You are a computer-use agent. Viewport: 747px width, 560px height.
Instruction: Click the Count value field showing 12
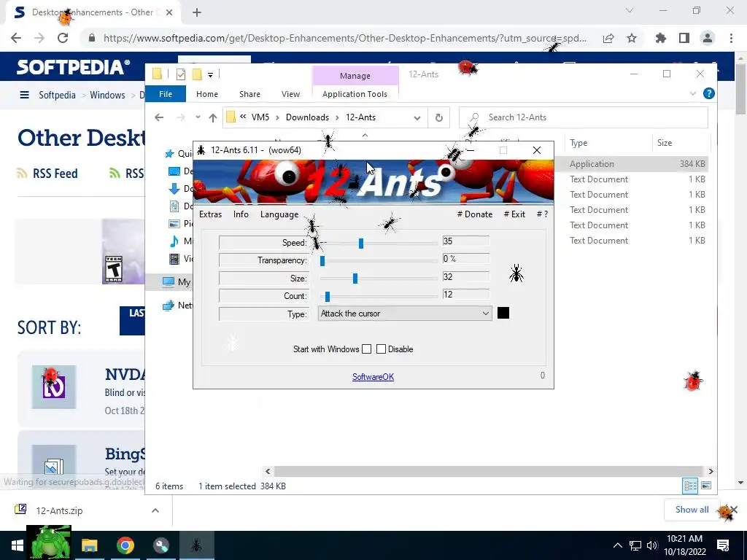click(x=465, y=295)
